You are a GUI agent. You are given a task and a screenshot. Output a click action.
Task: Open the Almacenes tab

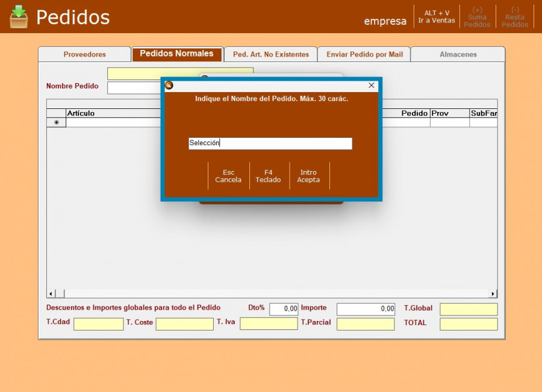tap(458, 54)
